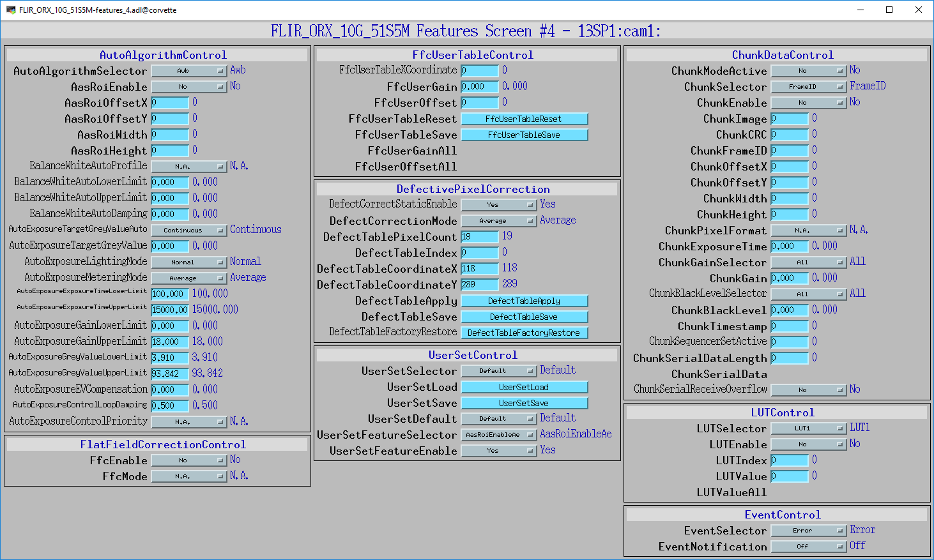Open ChunkModeActive dropdown

click(x=809, y=71)
